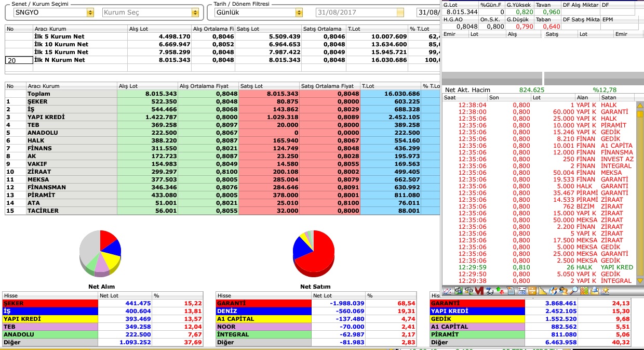Click the trades list scrollbar up arrow
The image size is (644, 350).
tap(640, 106)
